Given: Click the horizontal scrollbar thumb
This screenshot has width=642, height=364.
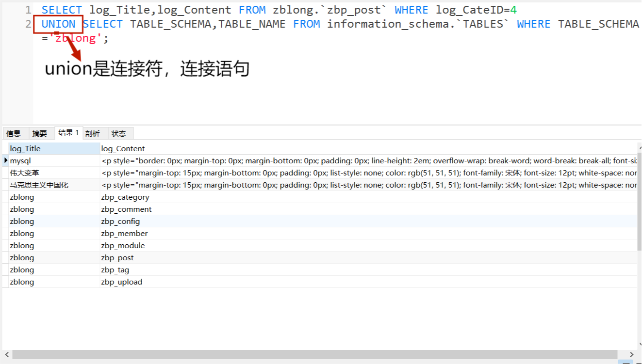Looking at the screenshot, I should [315, 355].
